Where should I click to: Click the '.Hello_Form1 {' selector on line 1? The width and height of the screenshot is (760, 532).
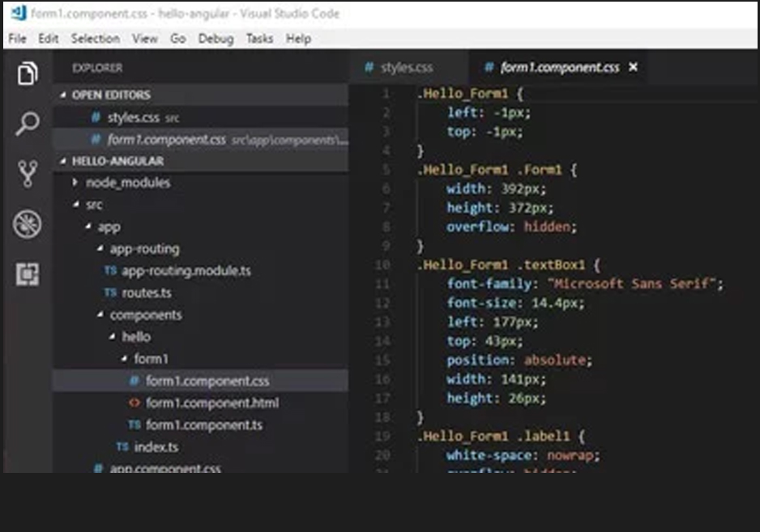[470, 93]
